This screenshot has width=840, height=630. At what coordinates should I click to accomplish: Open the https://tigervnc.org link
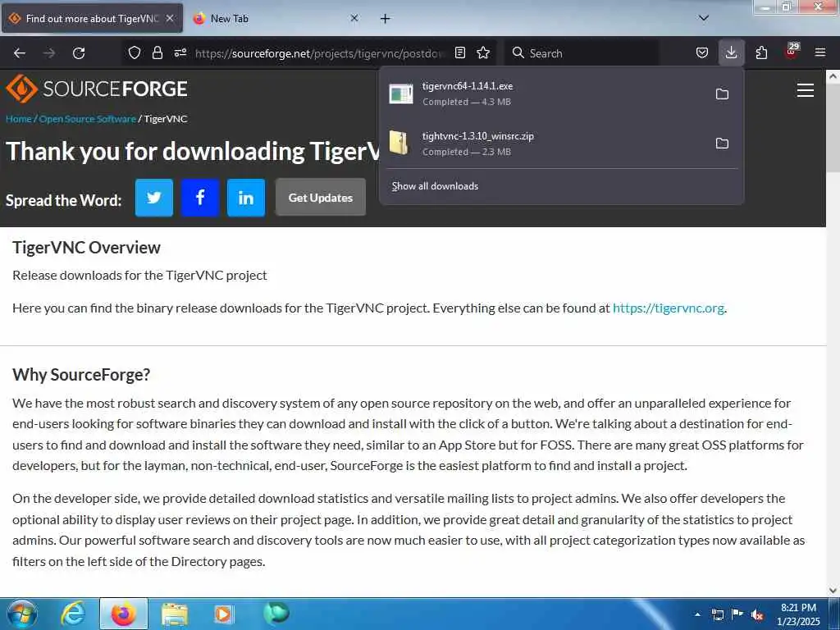[668, 308]
